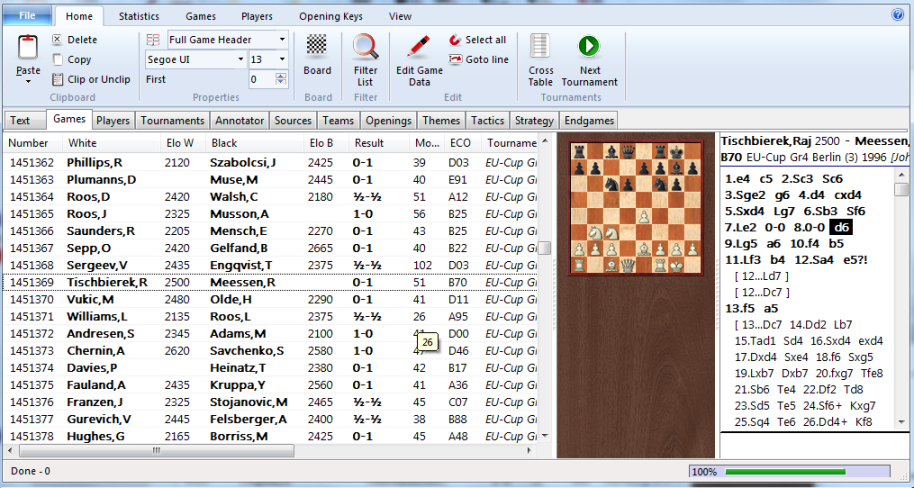
Task: Click highlighted move d6 in notation
Action: point(842,227)
